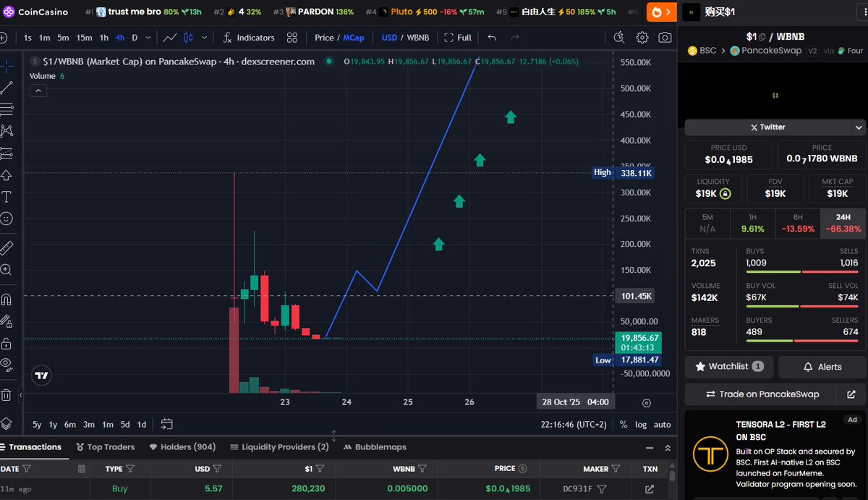Open the TENSORA L2 ad
Image resolution: width=868 pixels, height=500 pixels.
click(x=775, y=454)
